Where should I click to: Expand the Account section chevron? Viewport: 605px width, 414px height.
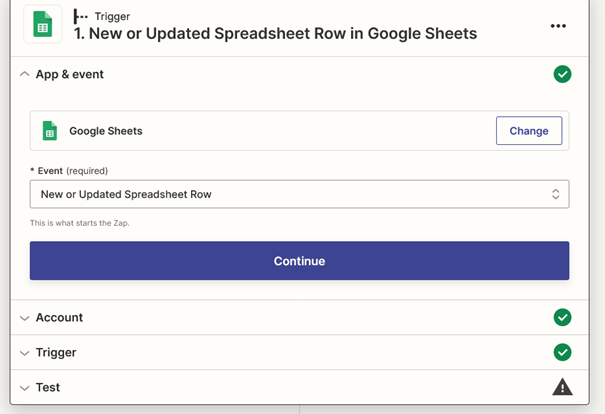click(x=24, y=318)
